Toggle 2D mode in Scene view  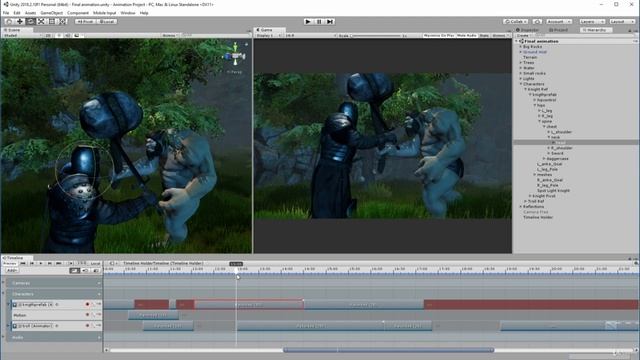[48, 36]
